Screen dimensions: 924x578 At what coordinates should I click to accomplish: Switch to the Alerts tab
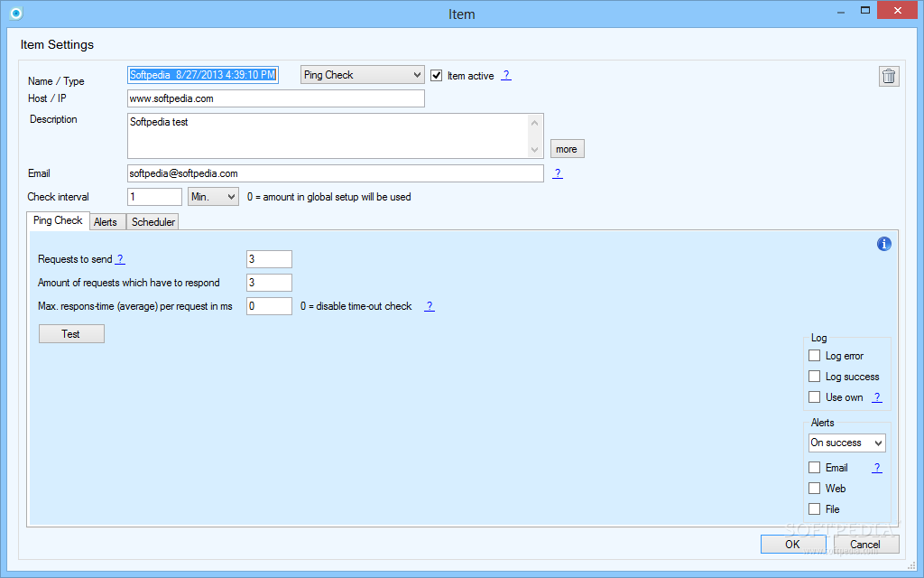pos(106,222)
